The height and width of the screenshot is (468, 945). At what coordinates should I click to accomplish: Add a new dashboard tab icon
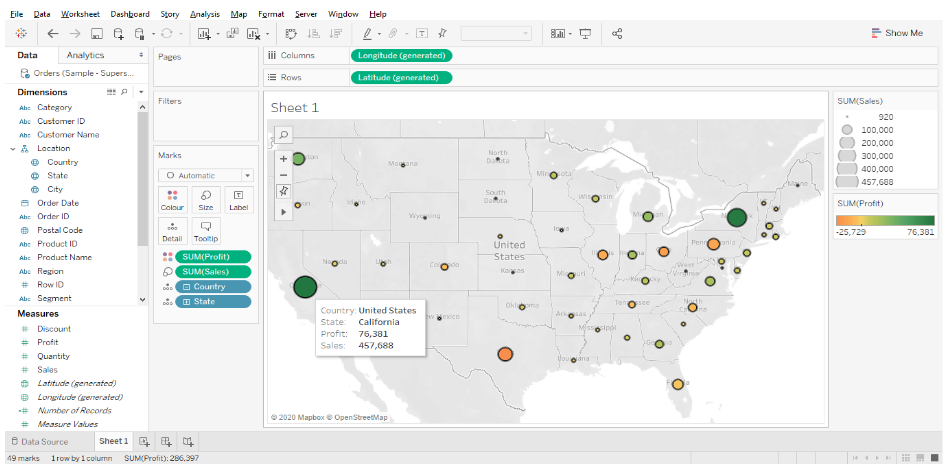point(166,441)
